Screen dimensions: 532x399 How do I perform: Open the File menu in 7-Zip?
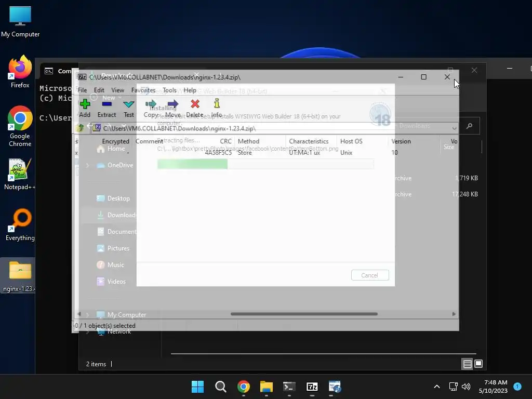(82, 90)
